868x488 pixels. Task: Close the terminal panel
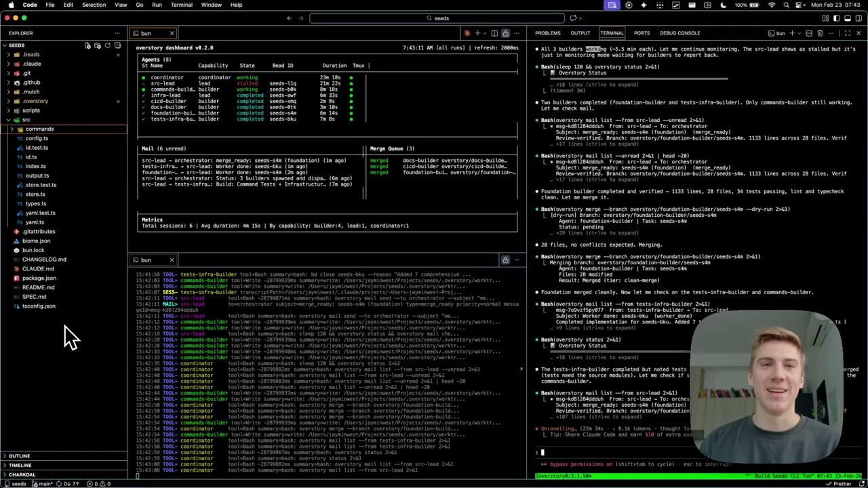(x=859, y=33)
